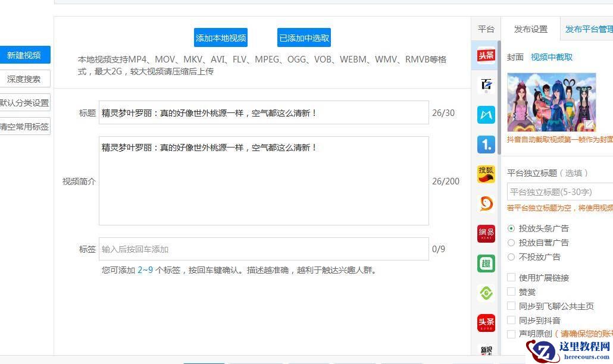
Task: Select the 百家号 platform icon
Action: coord(486,85)
